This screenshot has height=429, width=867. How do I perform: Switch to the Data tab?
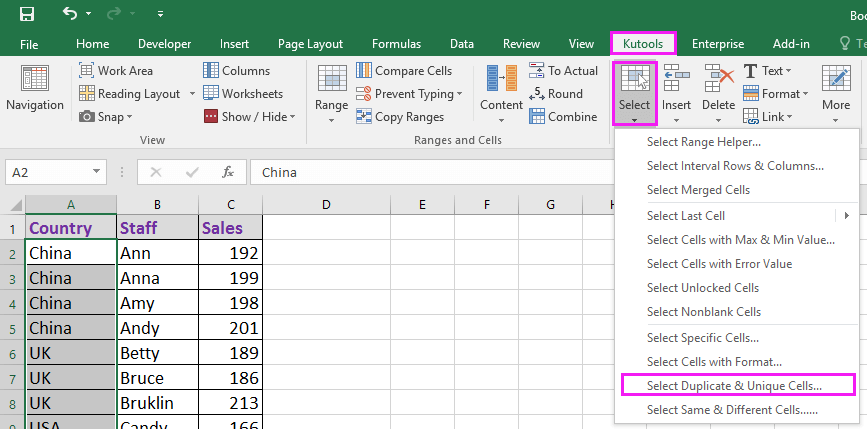(462, 44)
